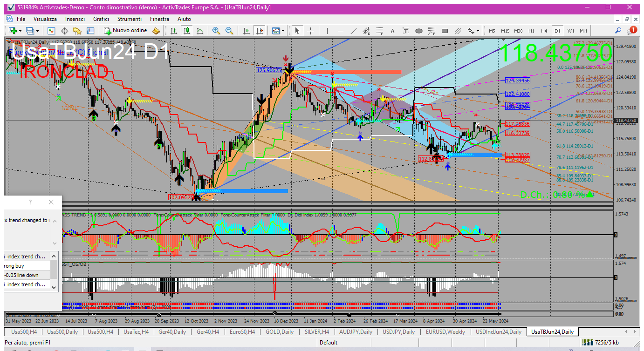644x351 pixels.
Task: Close the alert popup dialog
Action: point(51,202)
